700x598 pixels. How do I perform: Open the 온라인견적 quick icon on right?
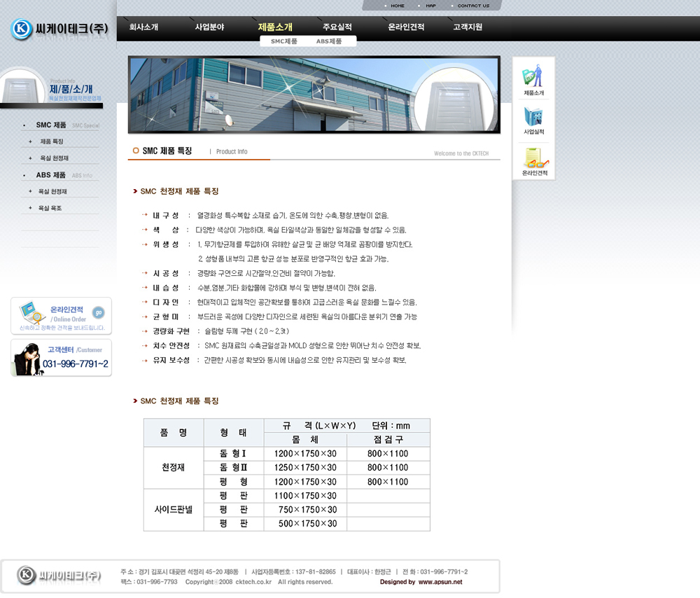coord(534,161)
